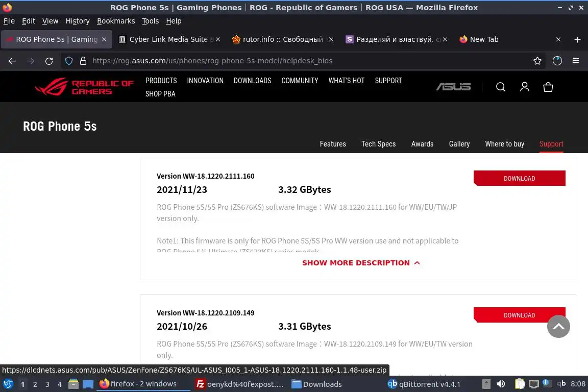588x392 pixels.
Task: Go back using the browser back arrow
Action: click(x=12, y=61)
